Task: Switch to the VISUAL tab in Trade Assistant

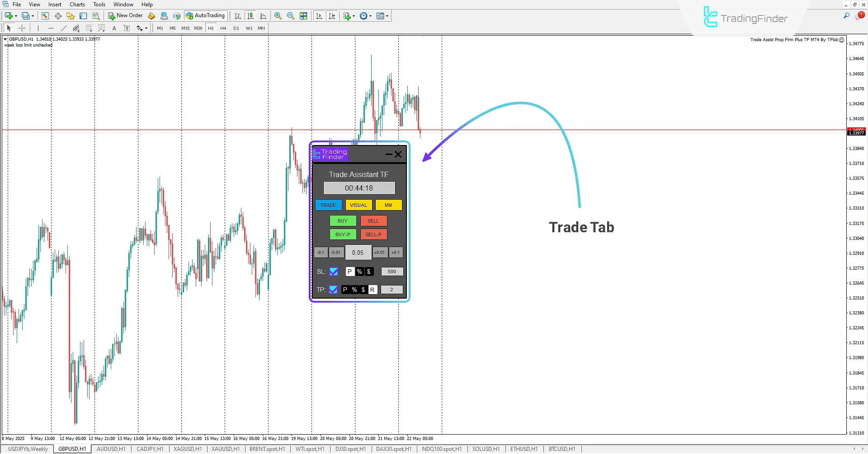Action: [x=359, y=205]
